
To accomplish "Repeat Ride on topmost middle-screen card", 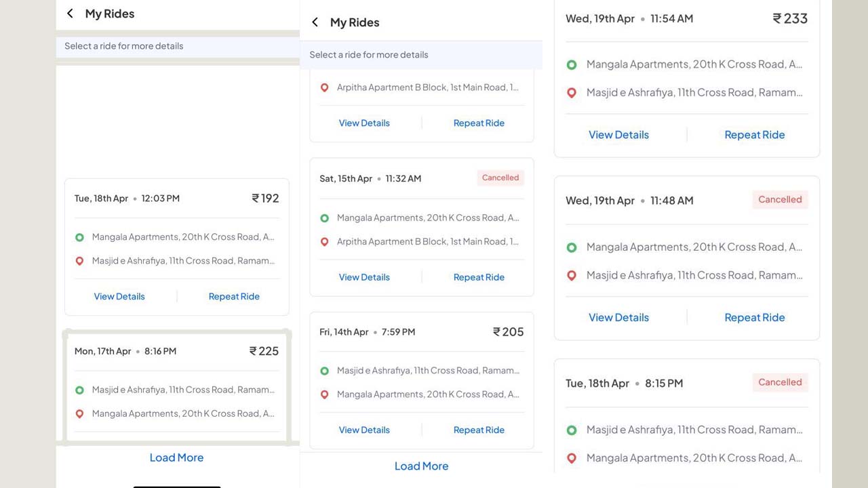I will [x=479, y=123].
